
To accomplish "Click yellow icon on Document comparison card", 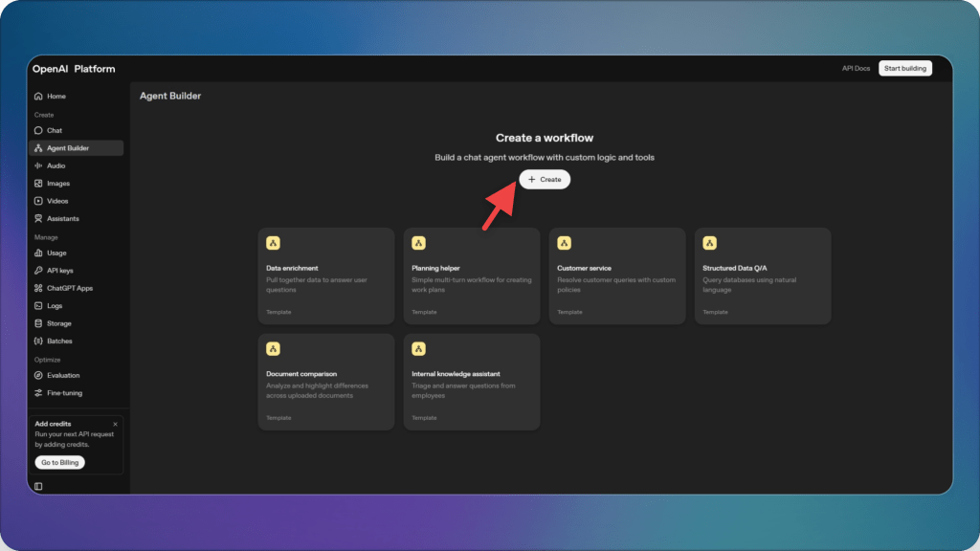I will coord(273,348).
